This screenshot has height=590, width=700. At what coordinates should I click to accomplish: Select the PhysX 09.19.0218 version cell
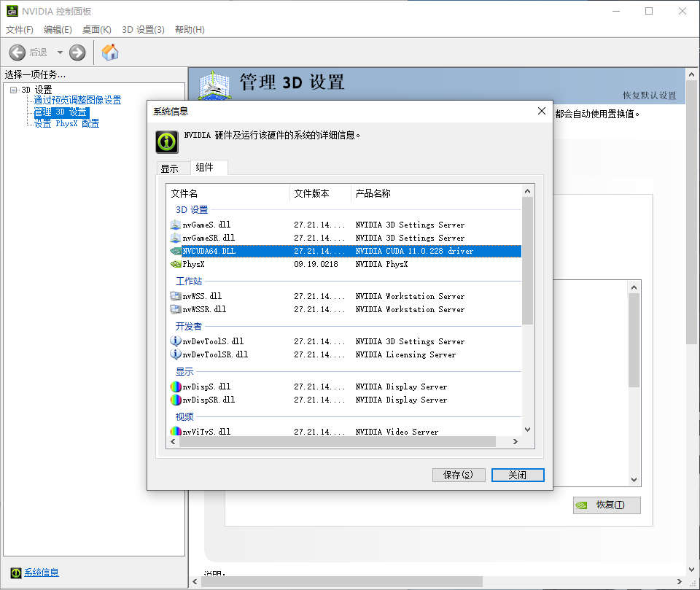tap(316, 265)
